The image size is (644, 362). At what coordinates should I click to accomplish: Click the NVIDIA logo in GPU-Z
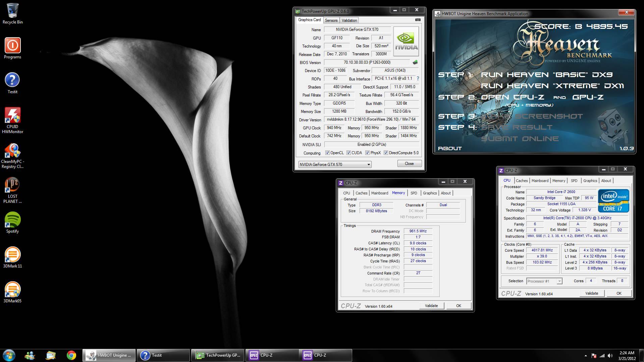tap(406, 41)
